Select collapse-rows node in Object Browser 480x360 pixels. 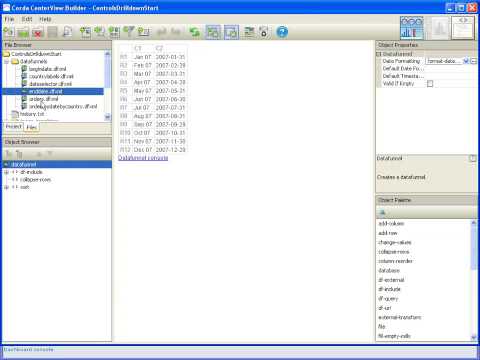tap(35, 180)
